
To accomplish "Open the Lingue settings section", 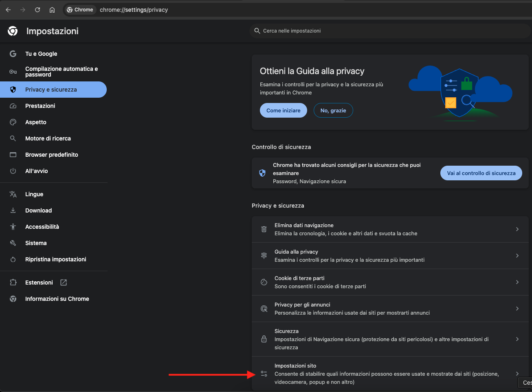I will pyautogui.click(x=53, y=194).
